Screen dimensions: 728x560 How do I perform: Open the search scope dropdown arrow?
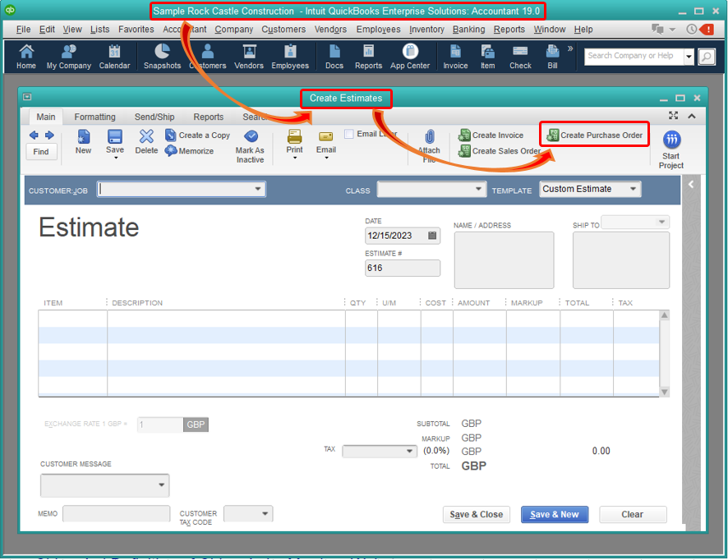pyautogui.click(x=689, y=57)
